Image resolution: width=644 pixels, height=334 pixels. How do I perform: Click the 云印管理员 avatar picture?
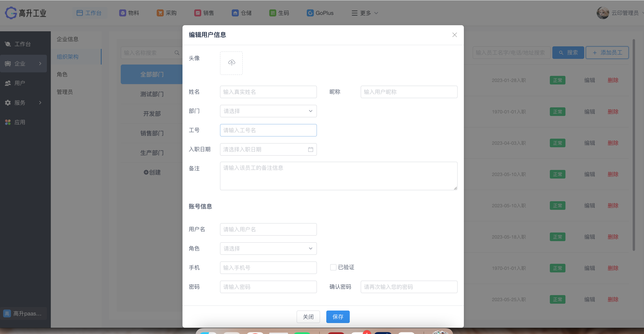pyautogui.click(x=603, y=13)
